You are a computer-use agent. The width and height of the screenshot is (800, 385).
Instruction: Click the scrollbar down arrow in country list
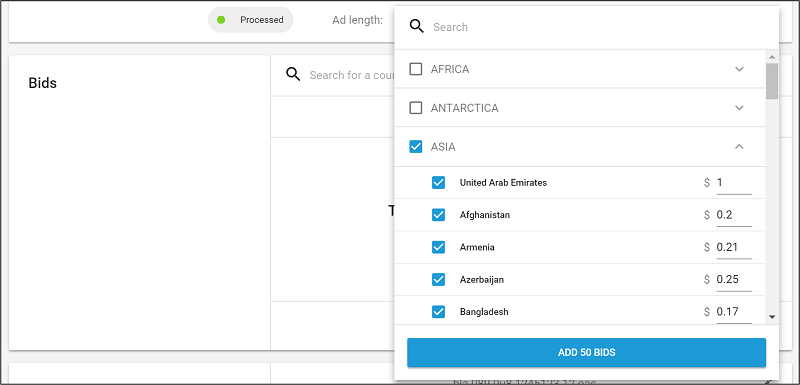tap(772, 317)
